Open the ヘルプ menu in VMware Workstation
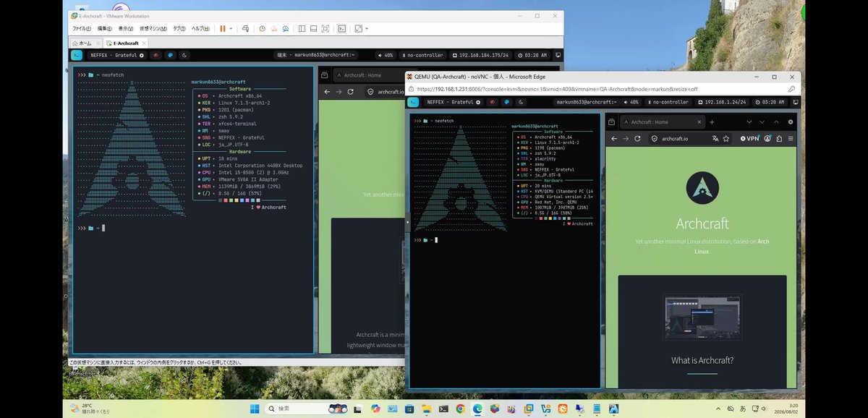 200,29
